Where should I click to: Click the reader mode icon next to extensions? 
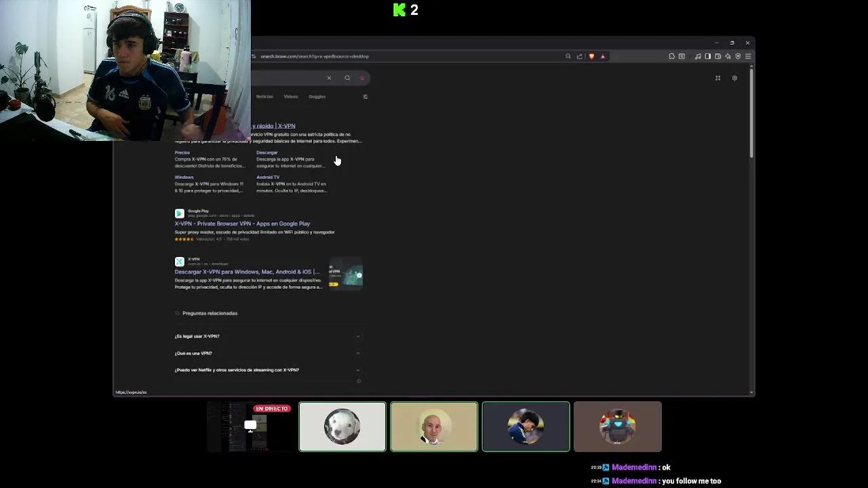click(682, 56)
